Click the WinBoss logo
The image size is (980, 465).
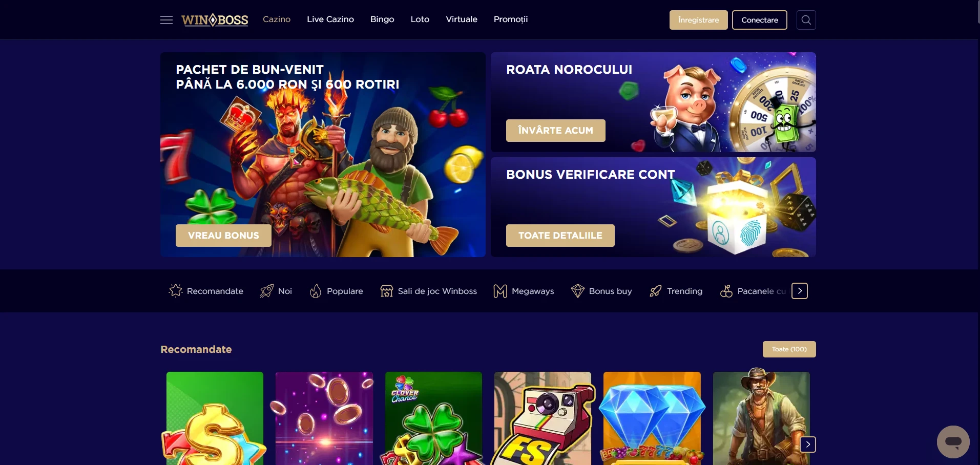click(x=215, y=20)
